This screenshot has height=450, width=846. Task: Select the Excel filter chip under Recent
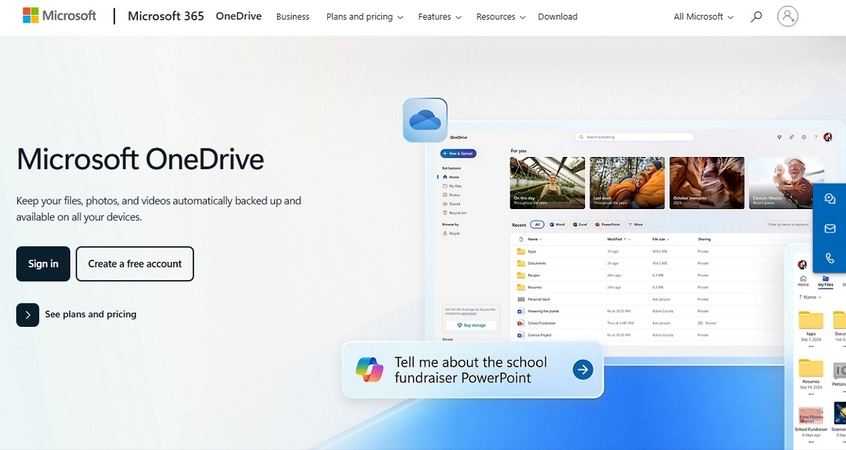(580, 224)
